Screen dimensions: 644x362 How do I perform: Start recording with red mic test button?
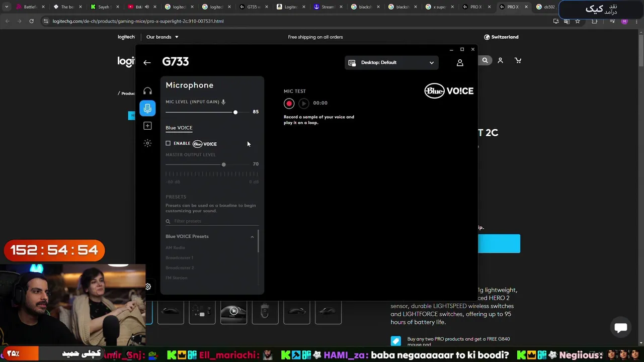click(x=289, y=103)
